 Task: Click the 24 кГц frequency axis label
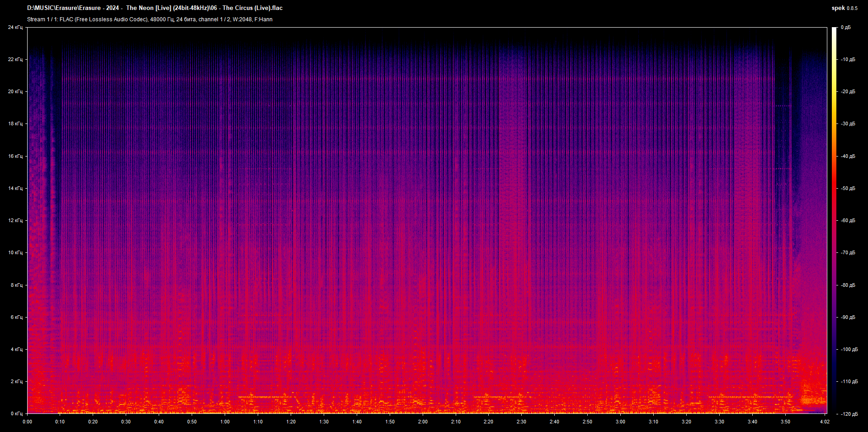[15, 28]
